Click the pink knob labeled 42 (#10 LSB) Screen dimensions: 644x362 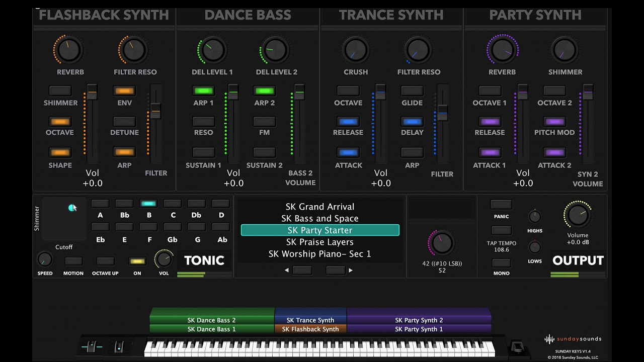(441, 243)
